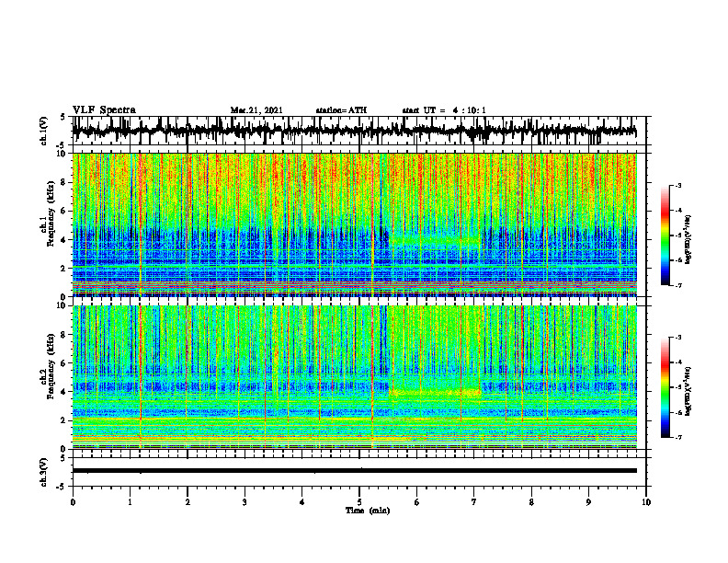Select the date text "Mar.21, 2021"

[x=256, y=110]
